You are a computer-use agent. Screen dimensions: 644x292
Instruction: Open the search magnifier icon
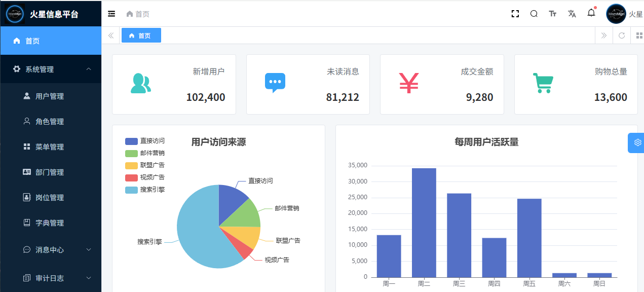tap(534, 14)
